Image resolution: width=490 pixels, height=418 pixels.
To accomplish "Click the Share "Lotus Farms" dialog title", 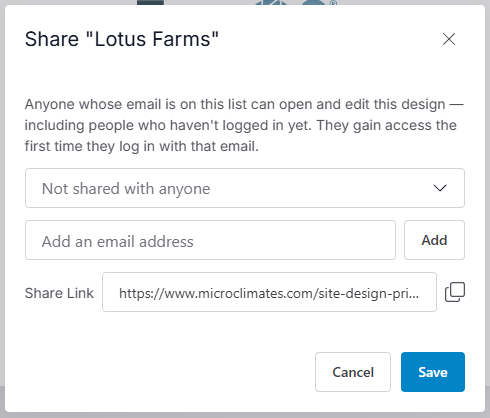I will click(122, 39).
